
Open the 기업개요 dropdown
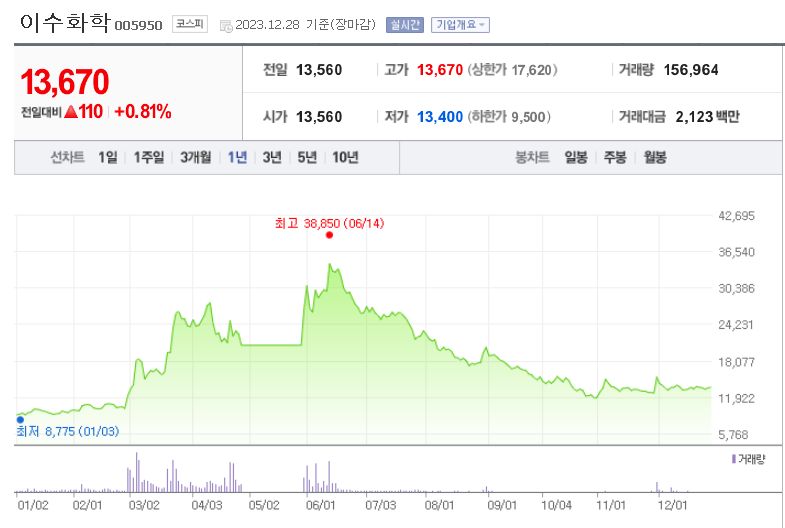(x=460, y=25)
